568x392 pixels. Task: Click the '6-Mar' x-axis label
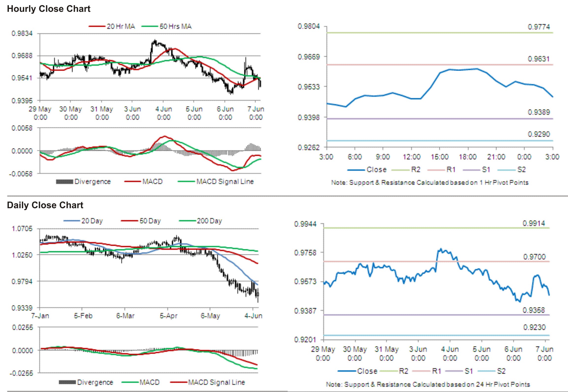[125, 316]
